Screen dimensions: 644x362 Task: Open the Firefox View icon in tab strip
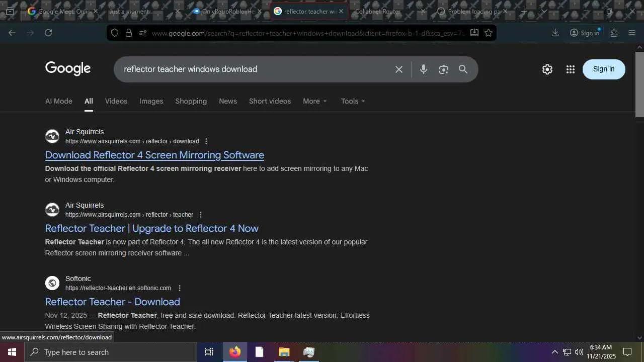(10, 11)
